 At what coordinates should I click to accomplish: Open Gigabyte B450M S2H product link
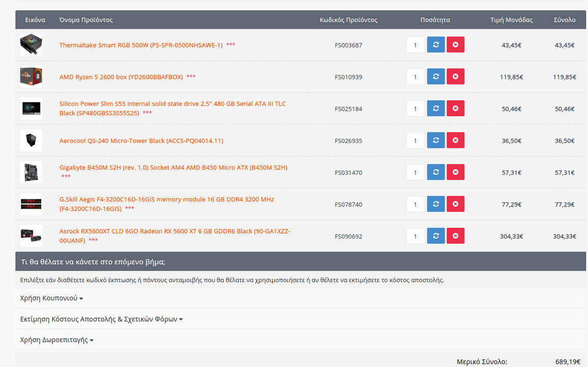click(174, 168)
